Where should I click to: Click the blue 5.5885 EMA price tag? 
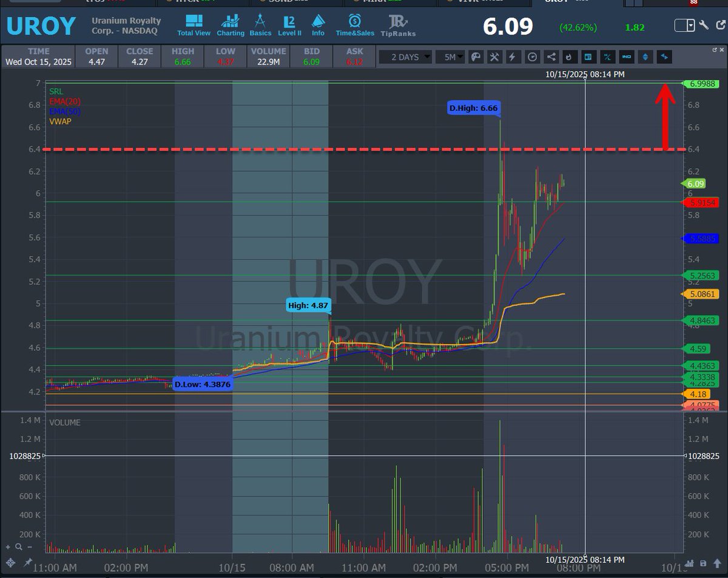[x=701, y=239]
